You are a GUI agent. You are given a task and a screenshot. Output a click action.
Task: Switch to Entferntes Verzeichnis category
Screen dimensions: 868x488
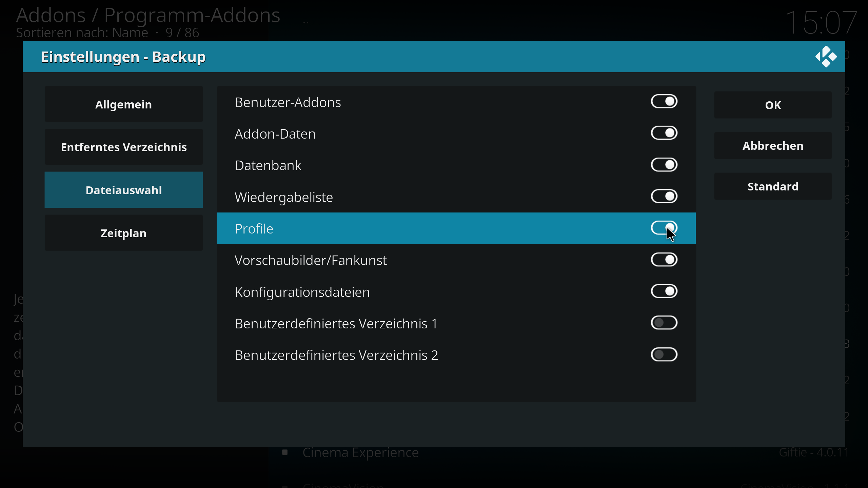click(124, 147)
